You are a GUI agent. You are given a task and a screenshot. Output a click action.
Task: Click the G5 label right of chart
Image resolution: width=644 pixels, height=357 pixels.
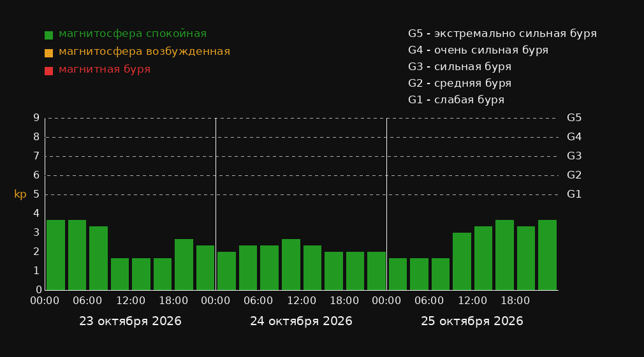point(574,118)
